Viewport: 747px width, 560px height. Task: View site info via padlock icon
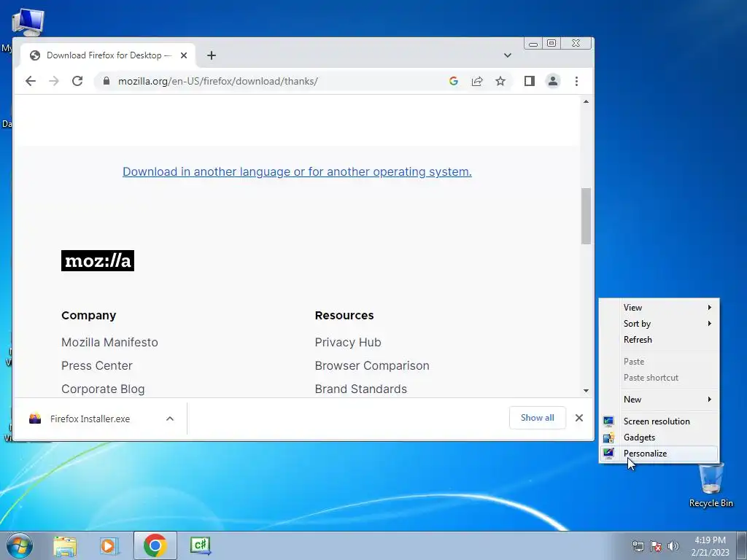pyautogui.click(x=107, y=81)
